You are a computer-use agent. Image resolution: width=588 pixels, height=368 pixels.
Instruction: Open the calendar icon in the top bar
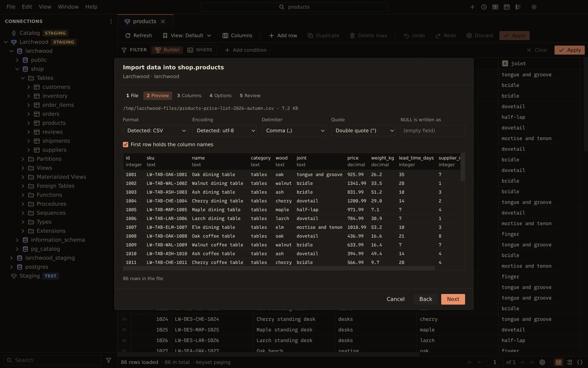[x=507, y=7]
